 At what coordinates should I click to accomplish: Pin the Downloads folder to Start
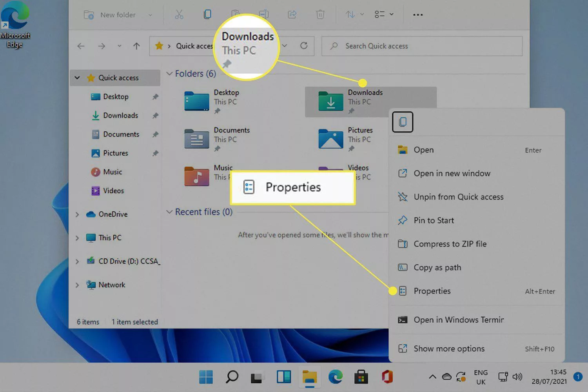[x=434, y=220]
